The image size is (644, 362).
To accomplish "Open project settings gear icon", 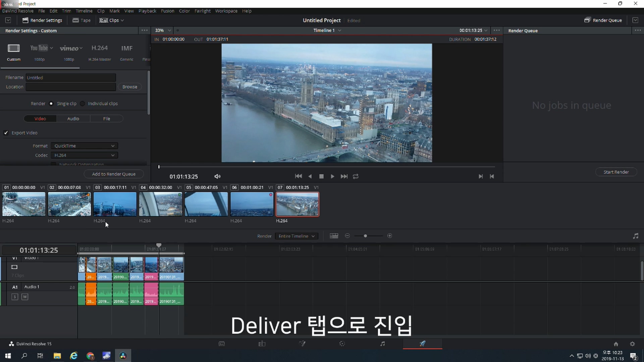I will [632, 344].
